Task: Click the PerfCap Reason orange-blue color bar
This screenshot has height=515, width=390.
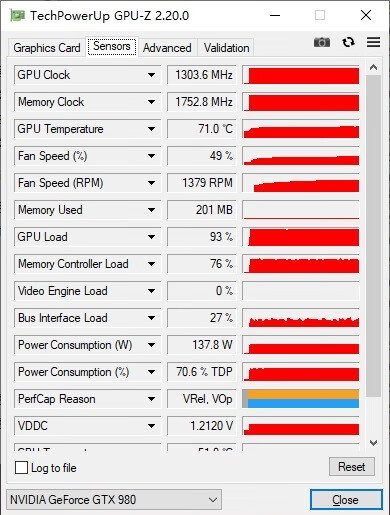Action: [x=301, y=399]
